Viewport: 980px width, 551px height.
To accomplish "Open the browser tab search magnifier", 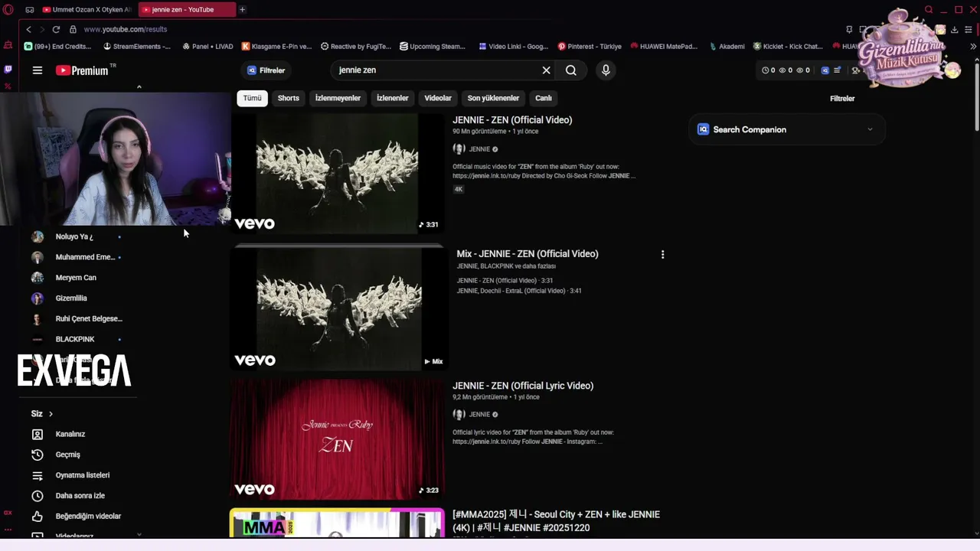I will (929, 10).
